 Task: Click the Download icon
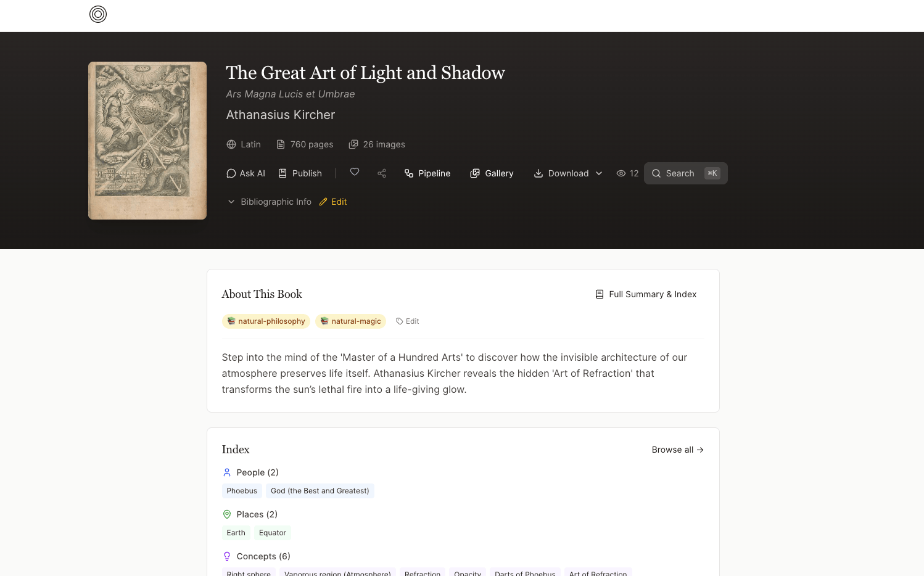tap(539, 173)
